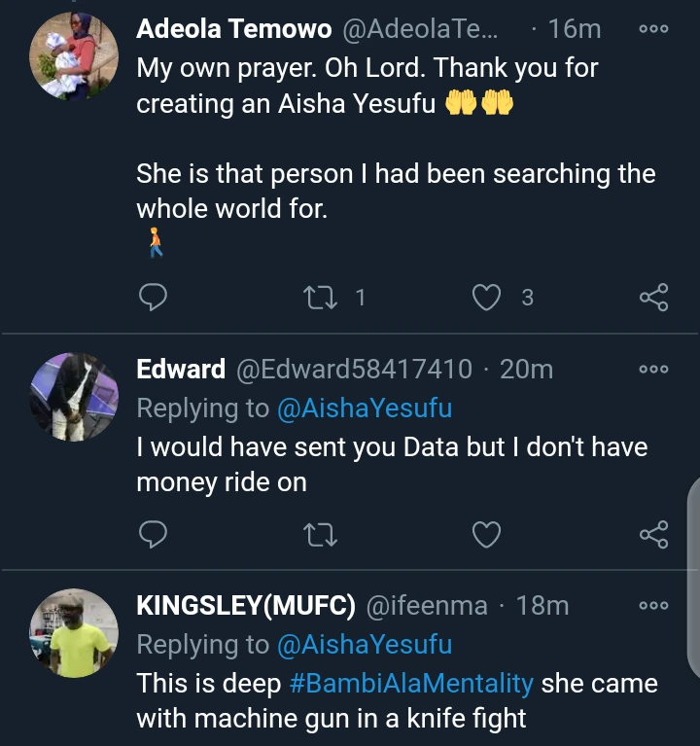
Task: Open @AishaYesufu mention in Edward's reply
Action: pos(365,409)
